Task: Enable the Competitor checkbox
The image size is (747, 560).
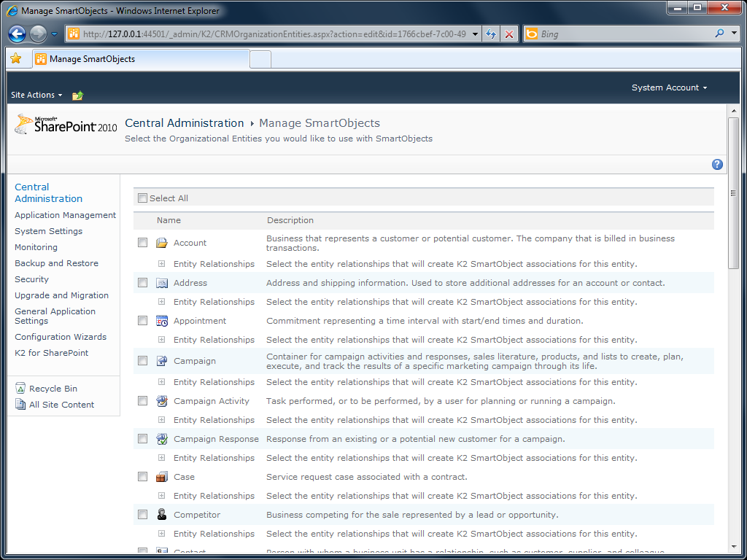Action: (142, 514)
